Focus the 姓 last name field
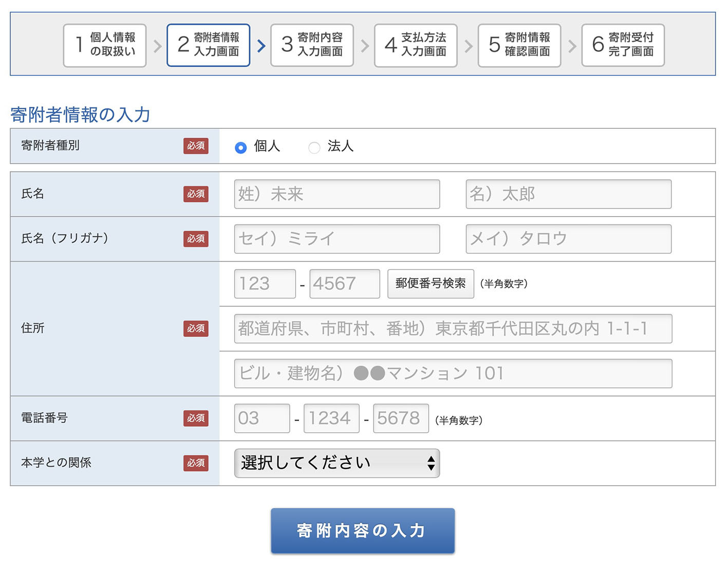The image size is (728, 564). (337, 194)
